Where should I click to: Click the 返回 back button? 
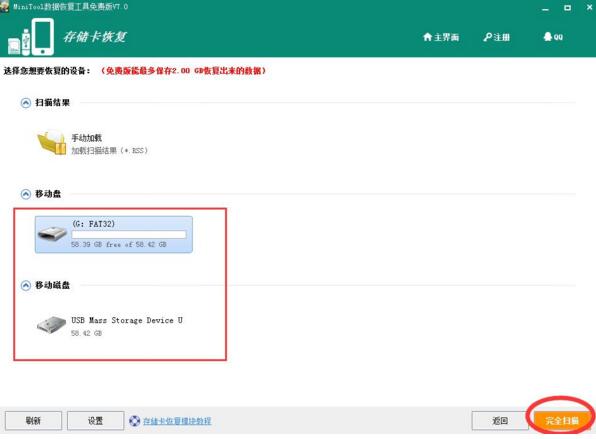coord(500,420)
